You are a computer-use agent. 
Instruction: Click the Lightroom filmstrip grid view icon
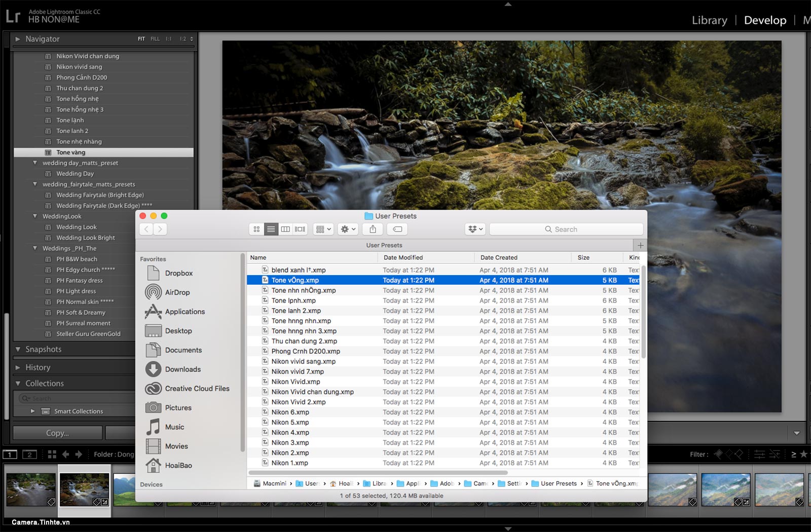[x=52, y=454]
